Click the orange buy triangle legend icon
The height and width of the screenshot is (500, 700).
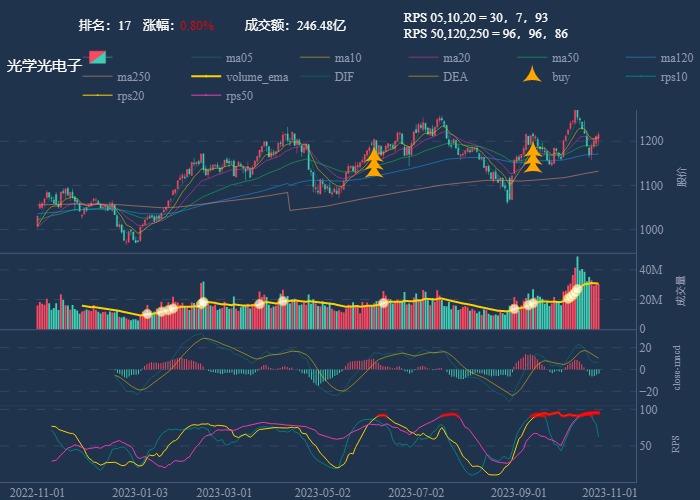(x=533, y=76)
